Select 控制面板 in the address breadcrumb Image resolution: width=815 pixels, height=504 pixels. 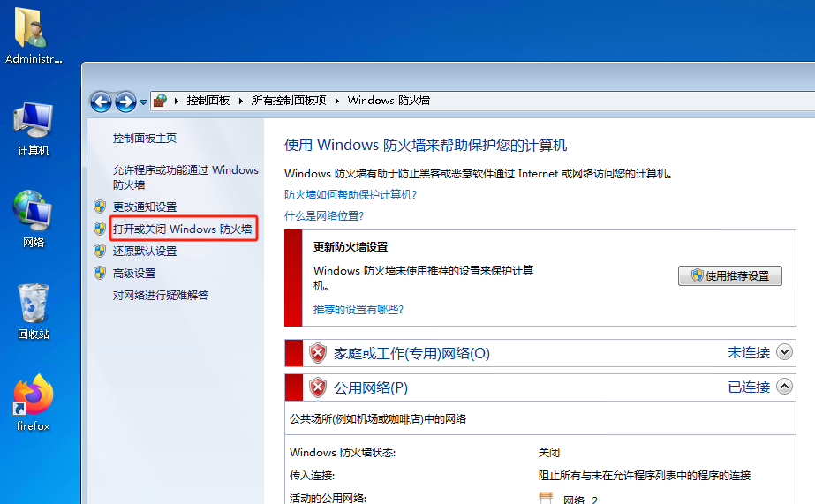[x=208, y=101]
